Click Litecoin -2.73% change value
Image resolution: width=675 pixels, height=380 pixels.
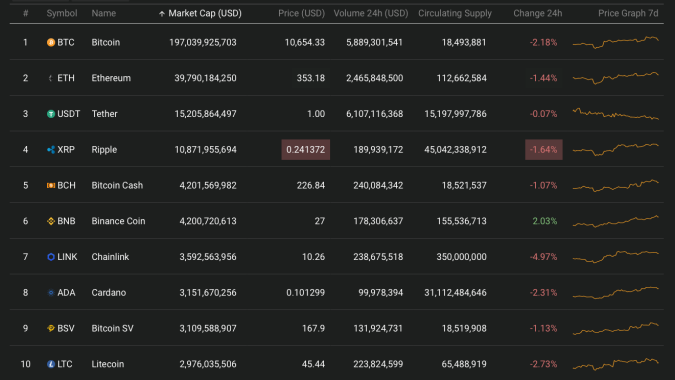[543, 364]
